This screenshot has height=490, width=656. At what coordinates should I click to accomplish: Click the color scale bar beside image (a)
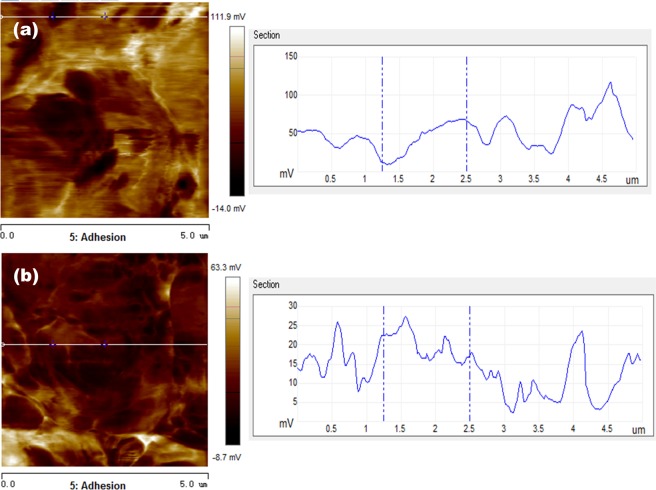(236, 110)
